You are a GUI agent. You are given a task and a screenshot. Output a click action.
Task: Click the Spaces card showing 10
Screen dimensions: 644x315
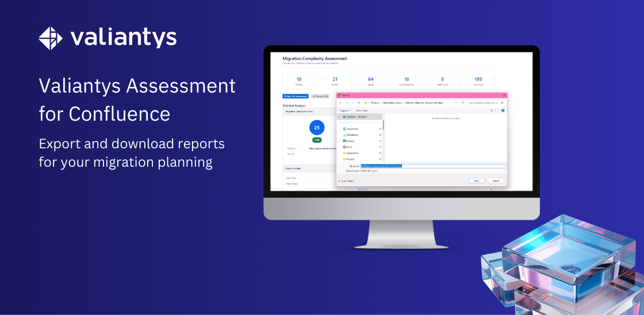point(299,81)
